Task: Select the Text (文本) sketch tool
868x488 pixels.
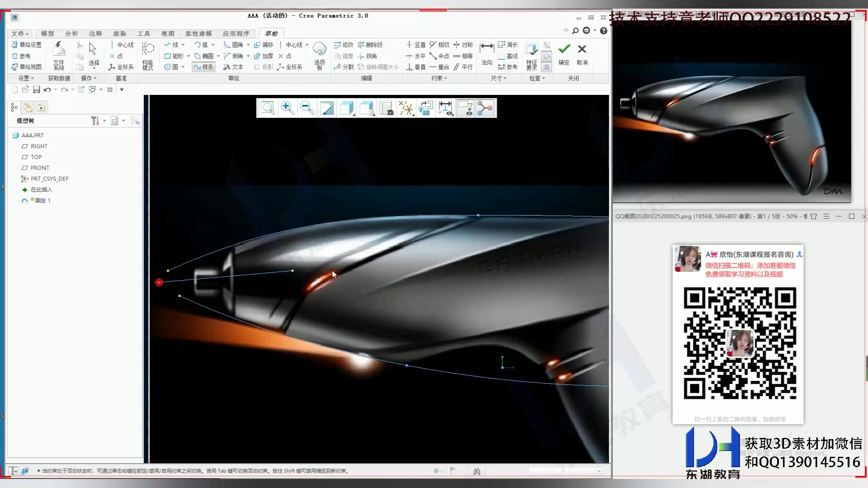Action: [234, 67]
